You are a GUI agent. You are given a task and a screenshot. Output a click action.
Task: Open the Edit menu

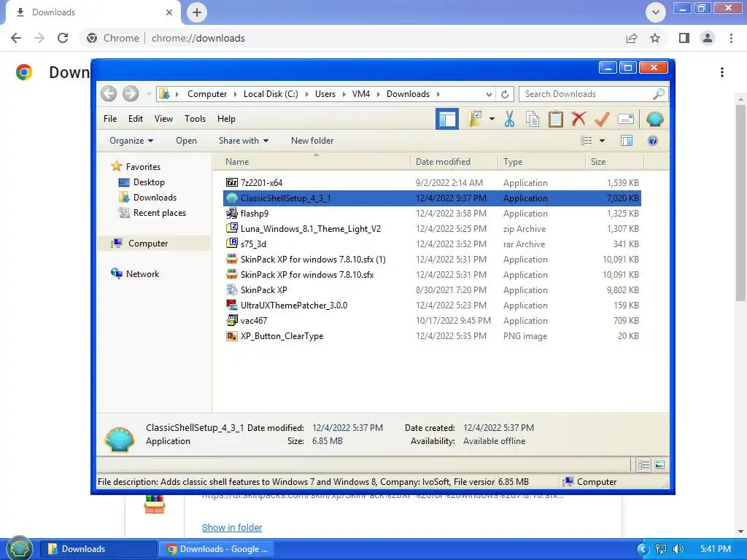coord(135,119)
